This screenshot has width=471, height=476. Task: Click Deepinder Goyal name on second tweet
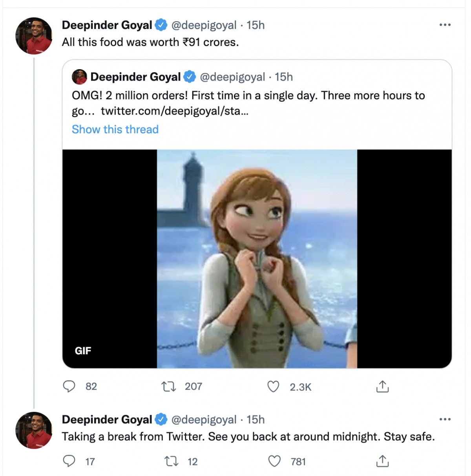107,419
